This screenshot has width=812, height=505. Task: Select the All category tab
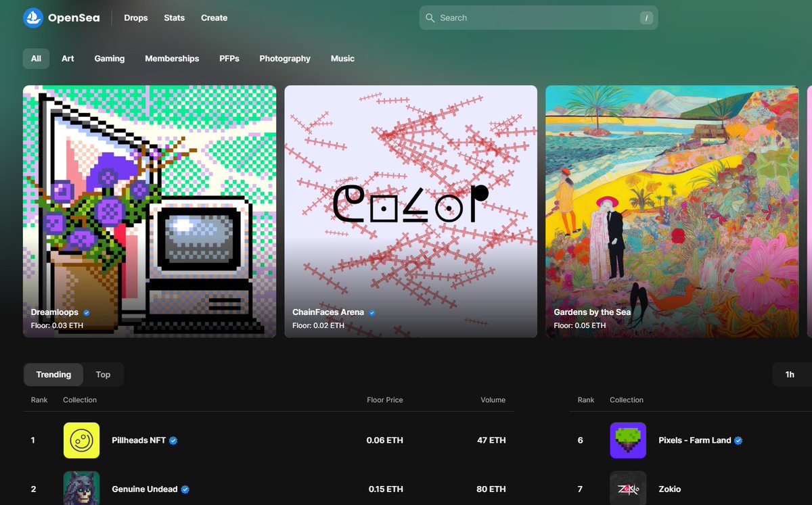36,59
